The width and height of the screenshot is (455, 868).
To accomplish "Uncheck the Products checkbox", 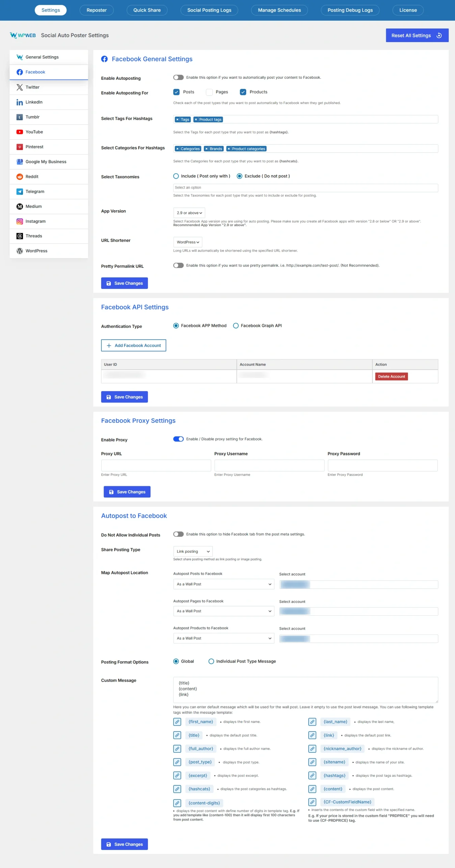I will click(x=243, y=92).
